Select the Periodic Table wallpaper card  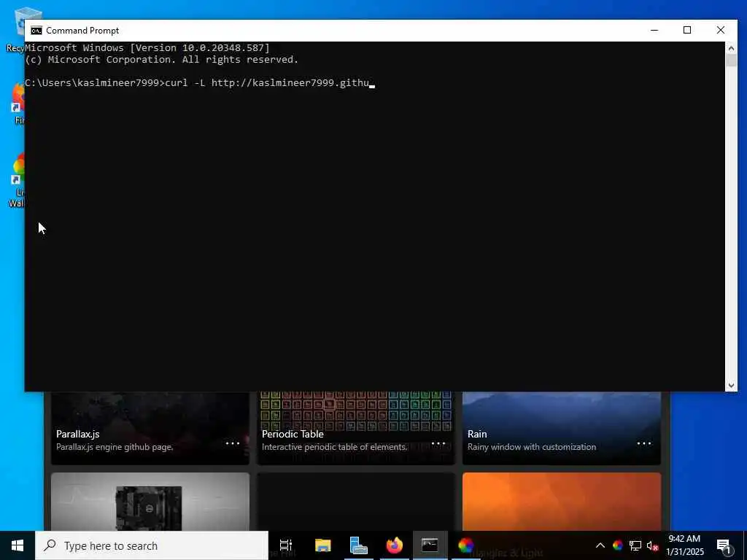[356, 428]
